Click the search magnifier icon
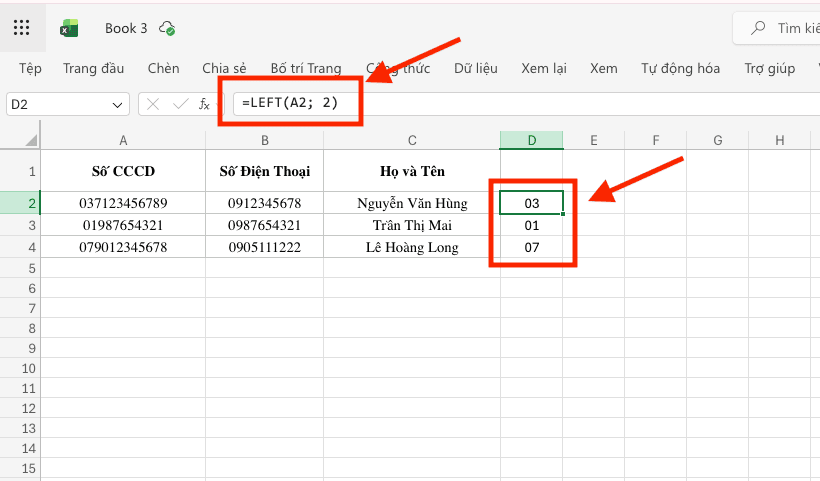The image size is (820, 481). tap(758, 28)
